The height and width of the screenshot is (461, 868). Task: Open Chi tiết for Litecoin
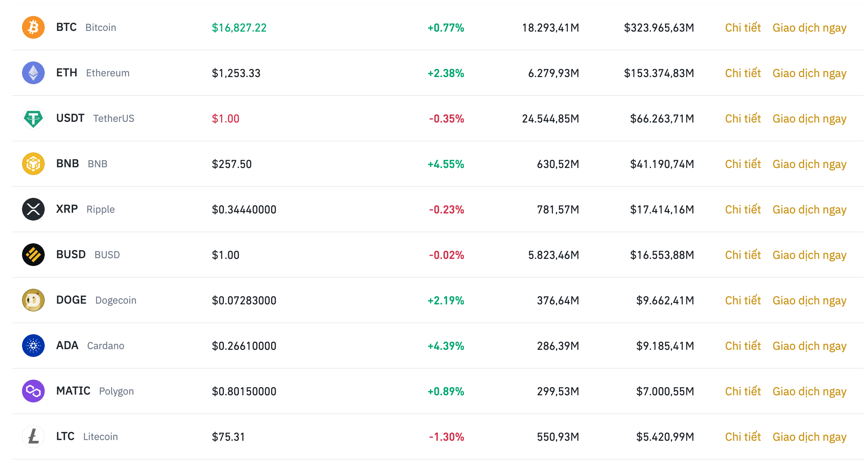coord(743,436)
